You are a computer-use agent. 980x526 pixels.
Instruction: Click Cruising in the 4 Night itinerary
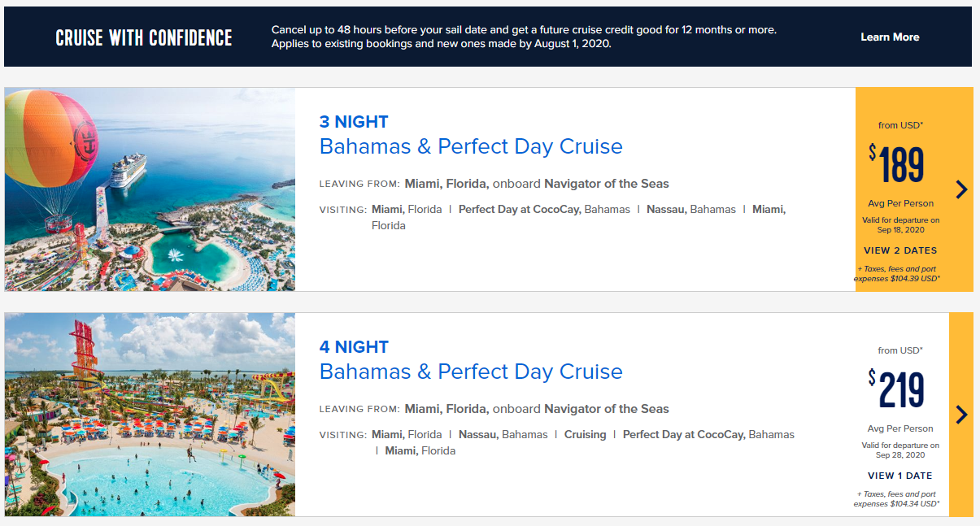(x=586, y=434)
